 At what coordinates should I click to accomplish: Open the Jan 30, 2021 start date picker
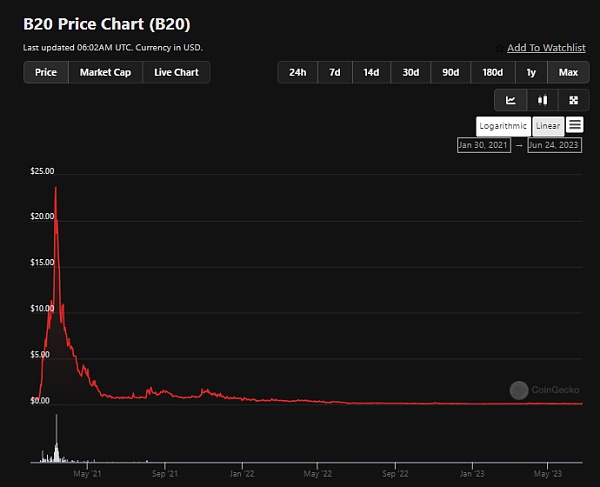coord(483,145)
